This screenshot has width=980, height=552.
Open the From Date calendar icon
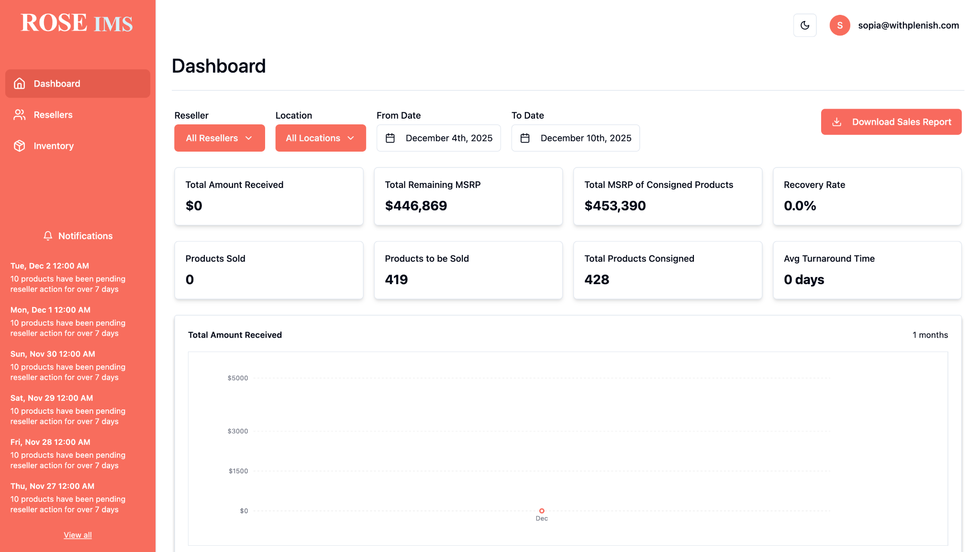click(x=390, y=138)
